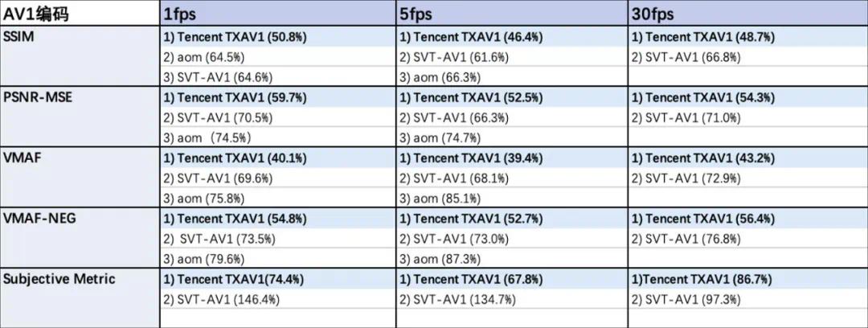
Task: Select the Tencent TXAV1 (59.7%) cell
Action: 235,98
